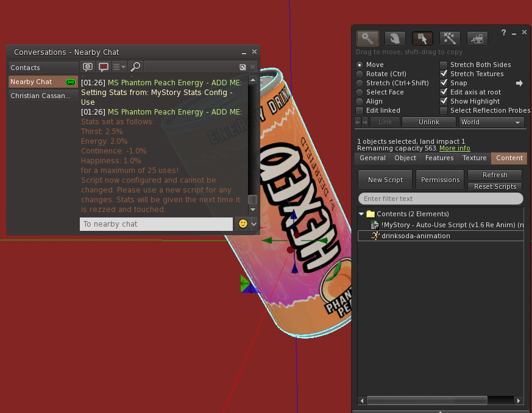Select the Rotate (Ctrl) radio option
This screenshot has width=532, height=413.
click(360, 74)
